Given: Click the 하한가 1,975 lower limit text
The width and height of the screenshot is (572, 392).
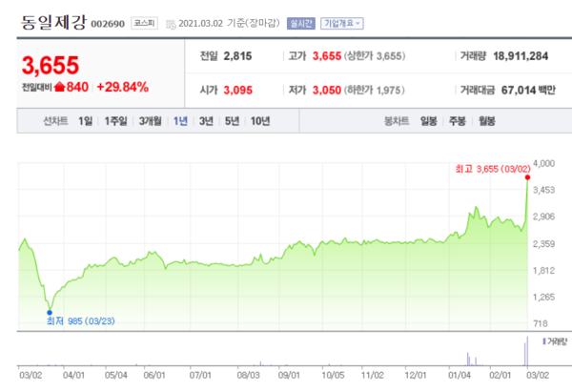Looking at the screenshot, I should [x=375, y=91].
